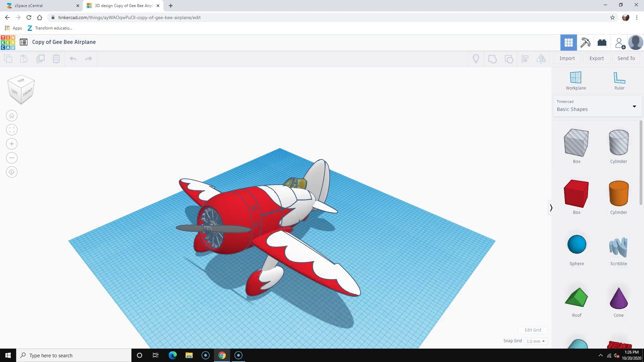Image resolution: width=644 pixels, height=362 pixels.
Task: Toggle Show all lightbulb icon
Action: click(476, 59)
